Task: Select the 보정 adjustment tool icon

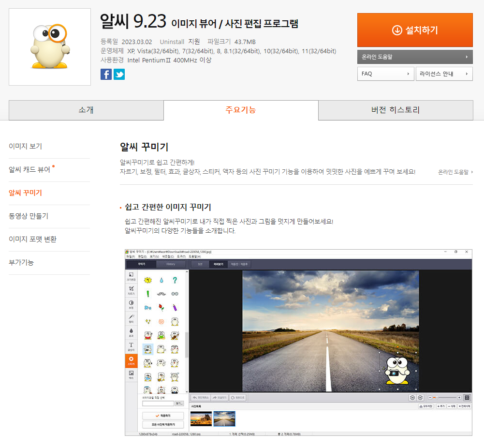Action: click(131, 304)
